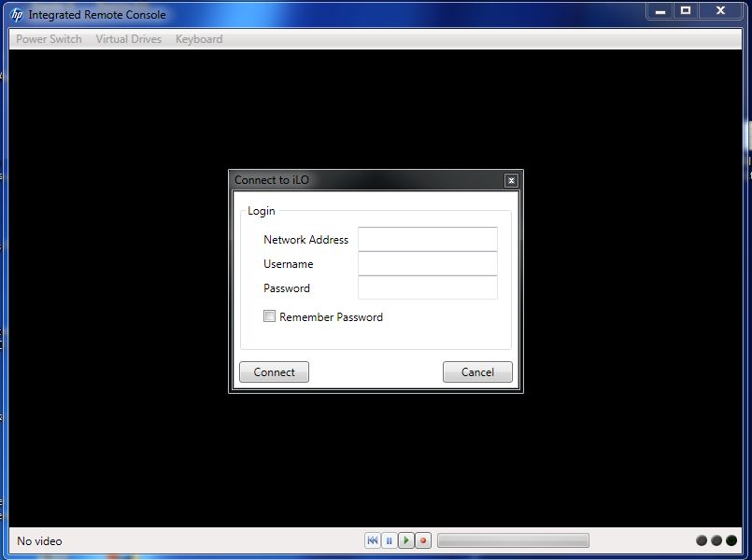The image size is (752, 560).
Task: Click the 'Network Address' label
Action: coord(306,240)
